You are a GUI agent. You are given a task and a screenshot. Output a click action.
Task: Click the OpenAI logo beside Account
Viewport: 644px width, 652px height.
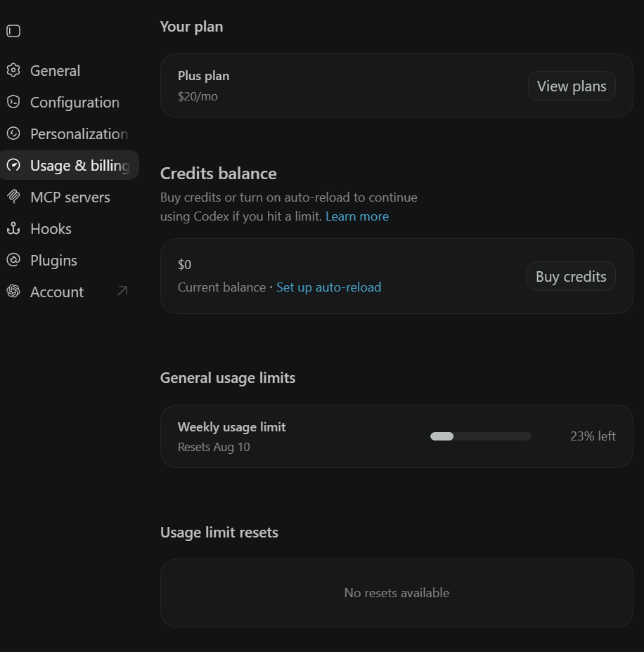[x=13, y=292]
